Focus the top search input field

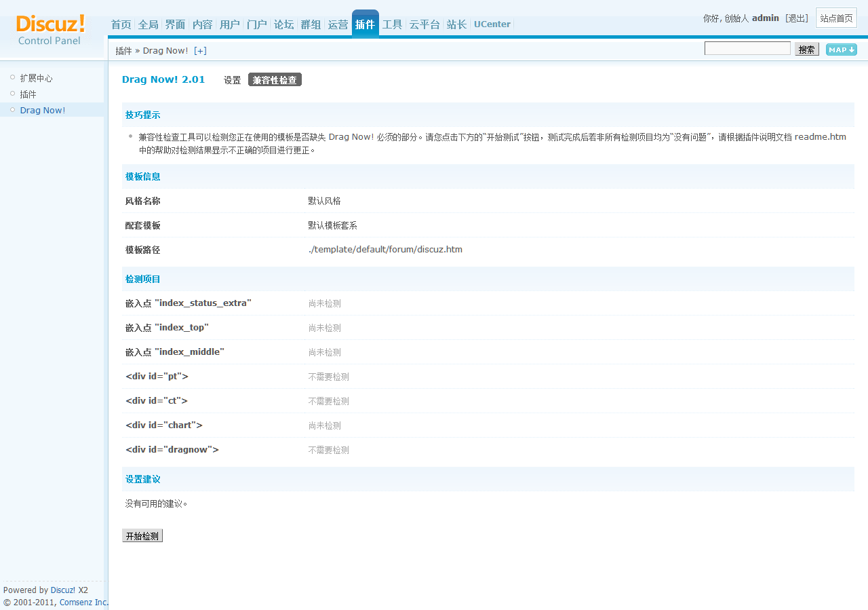(747, 48)
